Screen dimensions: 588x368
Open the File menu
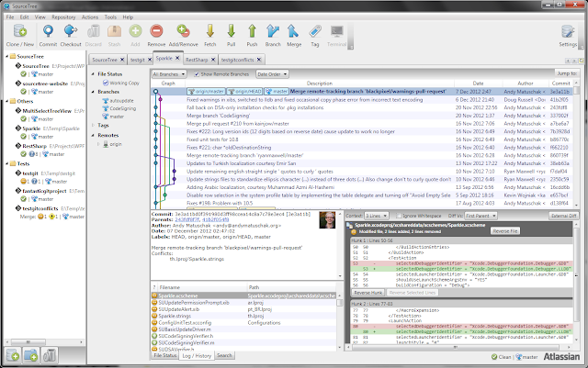[10, 17]
